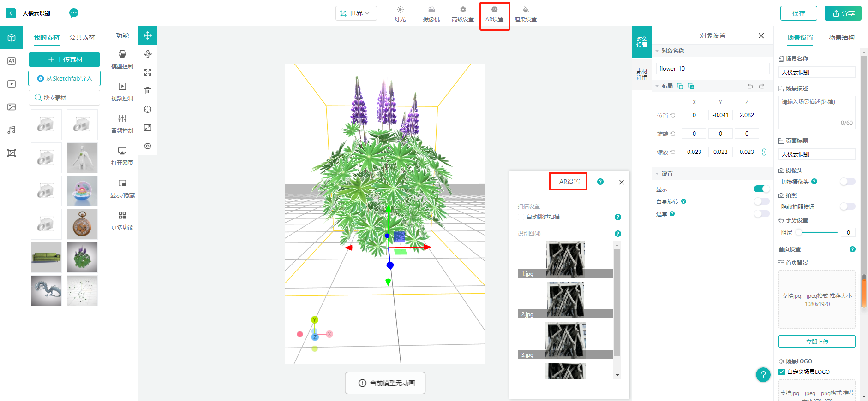Open the camera (摄像机) settings
Viewport: 868px width, 401px height.
tap(431, 14)
